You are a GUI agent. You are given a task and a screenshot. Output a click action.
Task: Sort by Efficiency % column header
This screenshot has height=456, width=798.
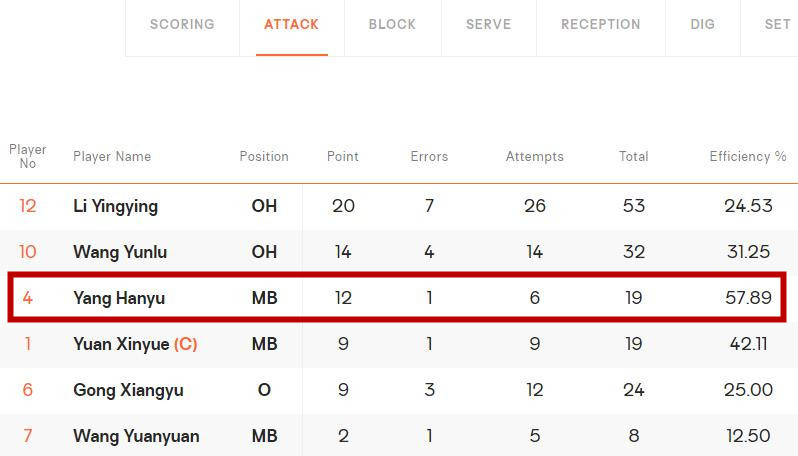[x=748, y=156]
